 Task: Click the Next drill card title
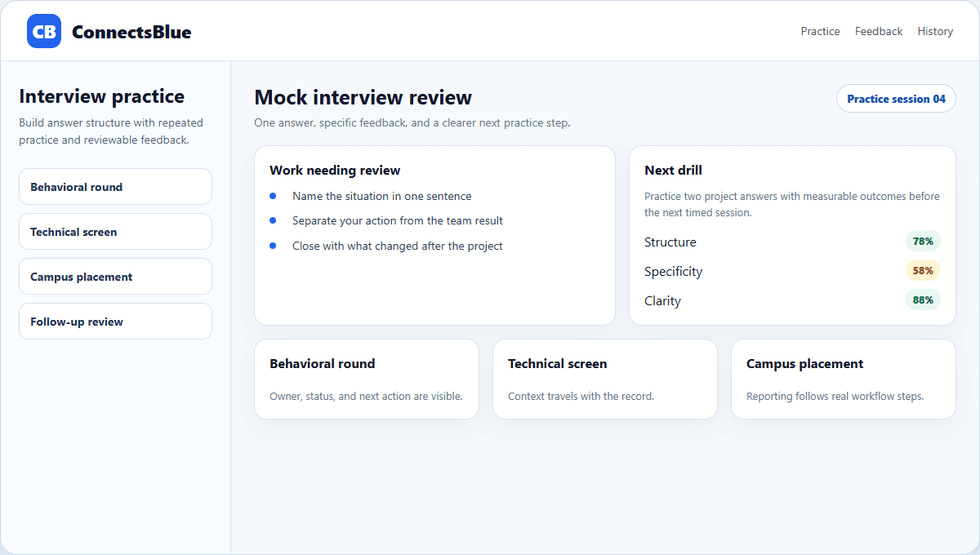[x=673, y=171]
